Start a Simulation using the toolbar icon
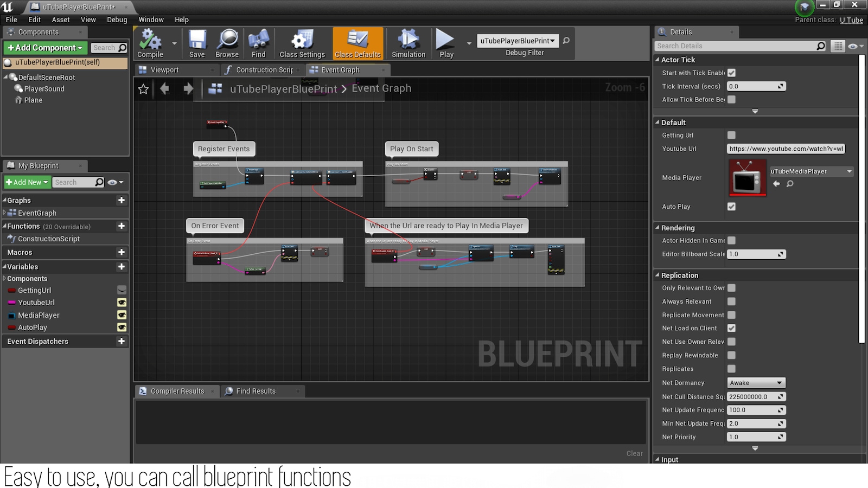Screen dimensions: 868x488 [408, 41]
